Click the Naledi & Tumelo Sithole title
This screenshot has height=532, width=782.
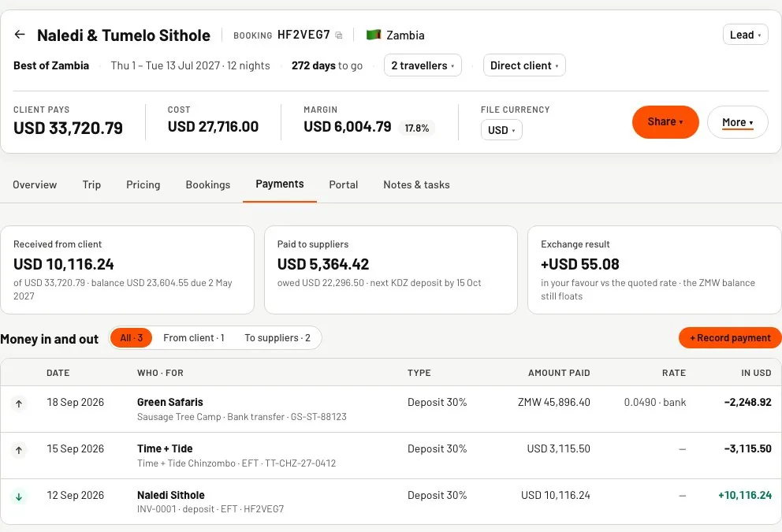pos(124,35)
